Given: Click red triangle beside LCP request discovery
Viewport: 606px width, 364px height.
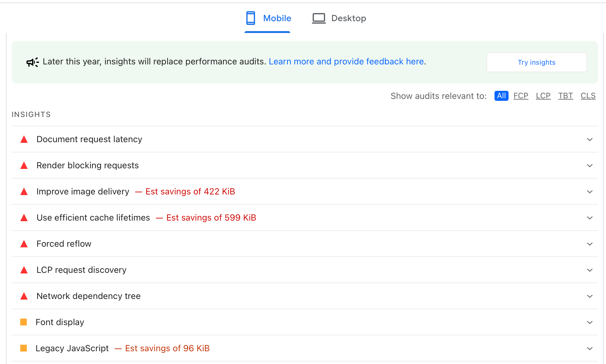Looking at the screenshot, I should pyautogui.click(x=24, y=270).
